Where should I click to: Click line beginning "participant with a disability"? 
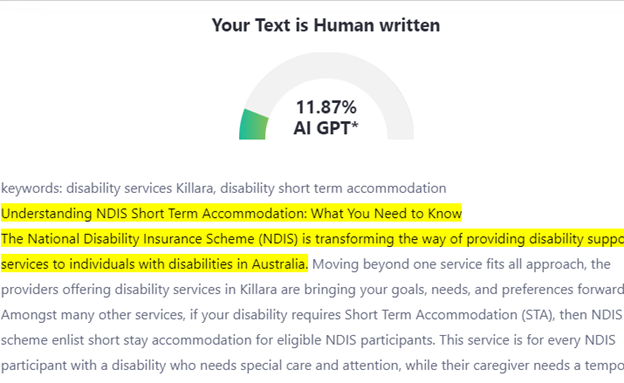312,365
